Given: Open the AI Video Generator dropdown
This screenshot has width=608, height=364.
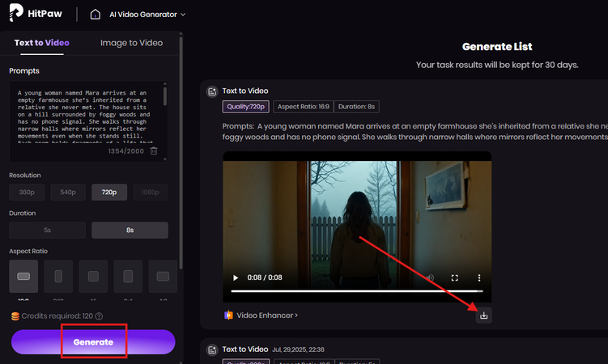Looking at the screenshot, I should 147,15.
